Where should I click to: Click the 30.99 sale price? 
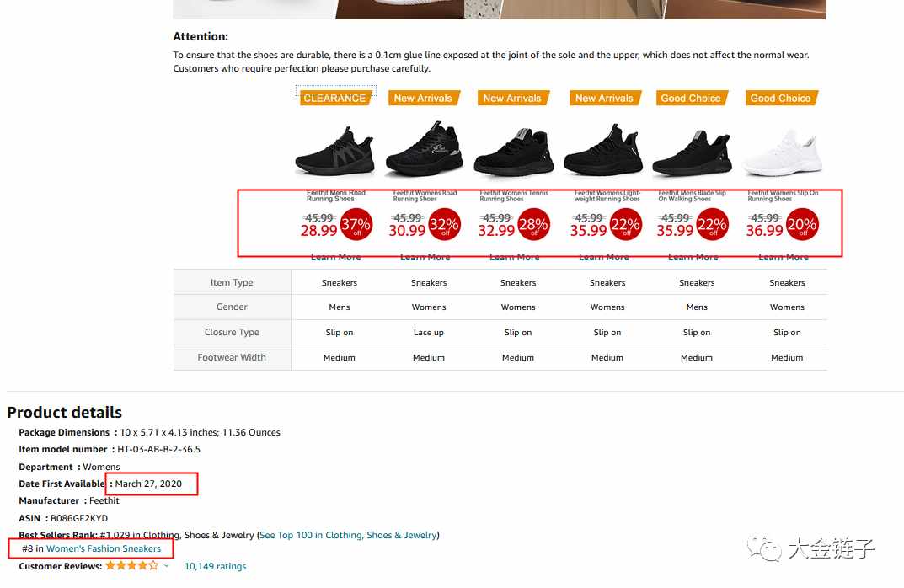coord(407,230)
